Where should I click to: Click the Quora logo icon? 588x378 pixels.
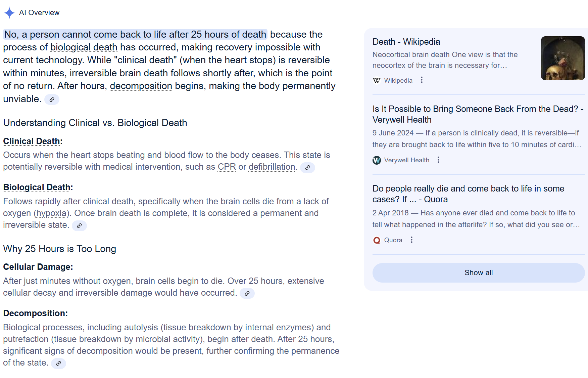(x=377, y=240)
